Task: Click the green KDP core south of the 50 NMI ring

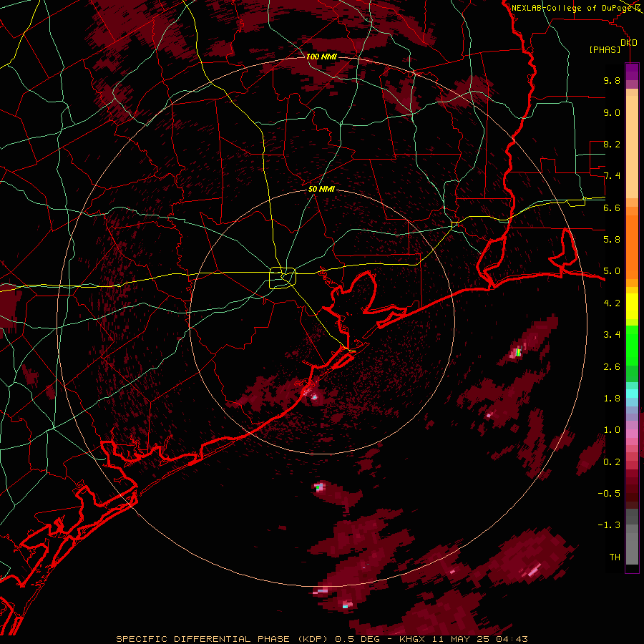Action: (x=318, y=487)
